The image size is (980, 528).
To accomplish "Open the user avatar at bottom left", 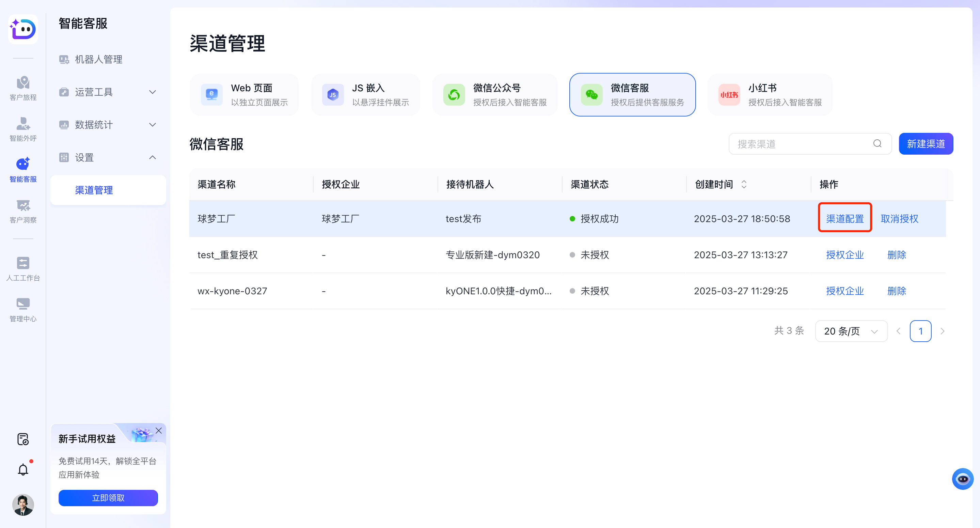I will 23,505.
